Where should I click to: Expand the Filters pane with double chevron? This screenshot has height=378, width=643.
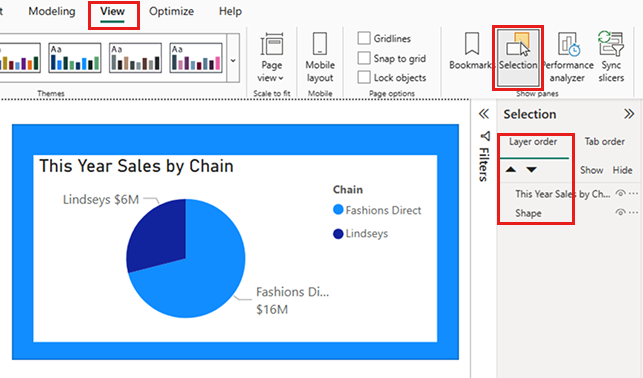pos(484,114)
